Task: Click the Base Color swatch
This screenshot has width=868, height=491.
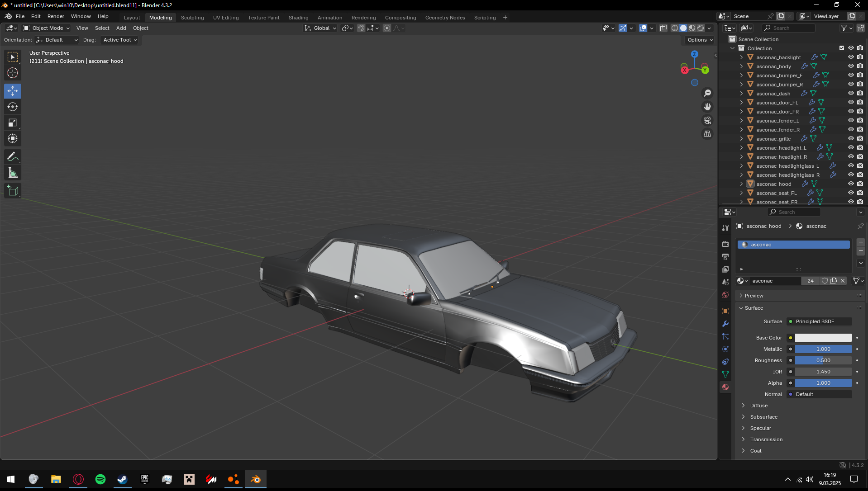Action: coord(823,338)
